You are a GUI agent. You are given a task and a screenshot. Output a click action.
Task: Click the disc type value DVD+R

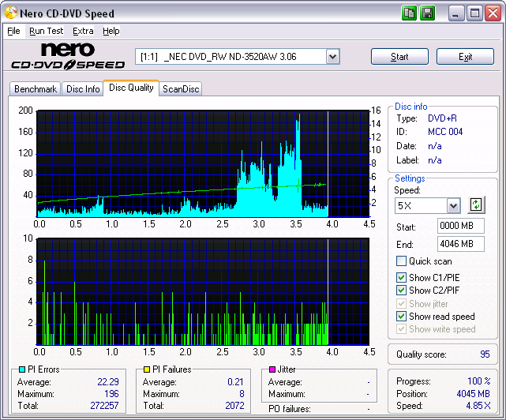(x=442, y=118)
